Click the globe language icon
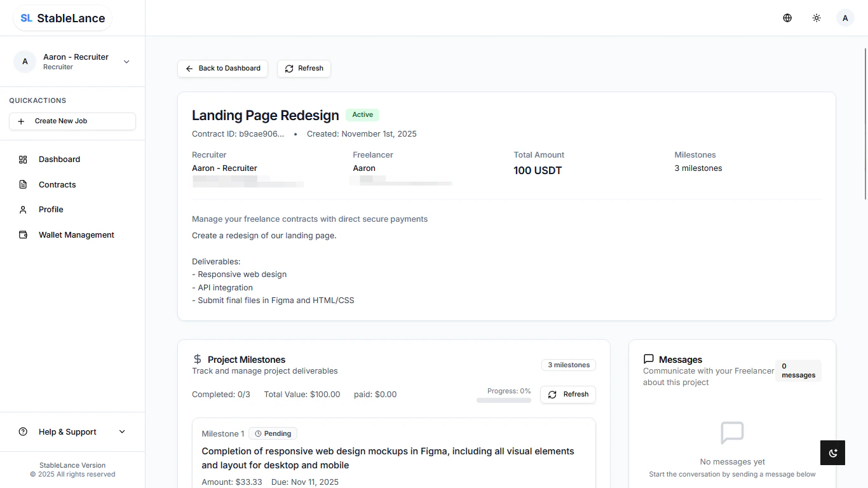The width and height of the screenshot is (868, 488). 787,18
